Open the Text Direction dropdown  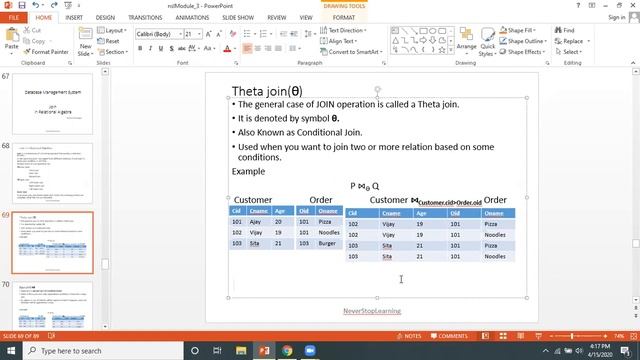[x=343, y=30]
